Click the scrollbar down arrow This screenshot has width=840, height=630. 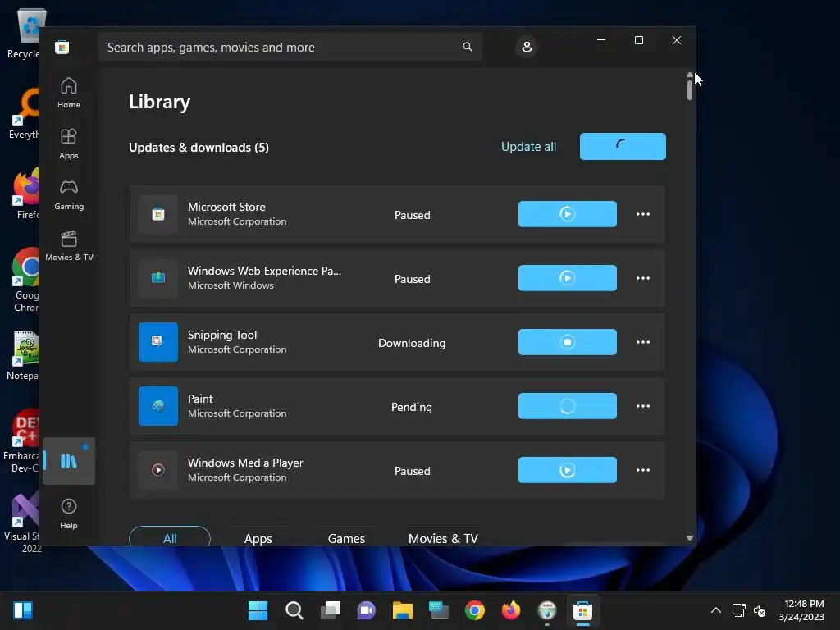click(689, 538)
